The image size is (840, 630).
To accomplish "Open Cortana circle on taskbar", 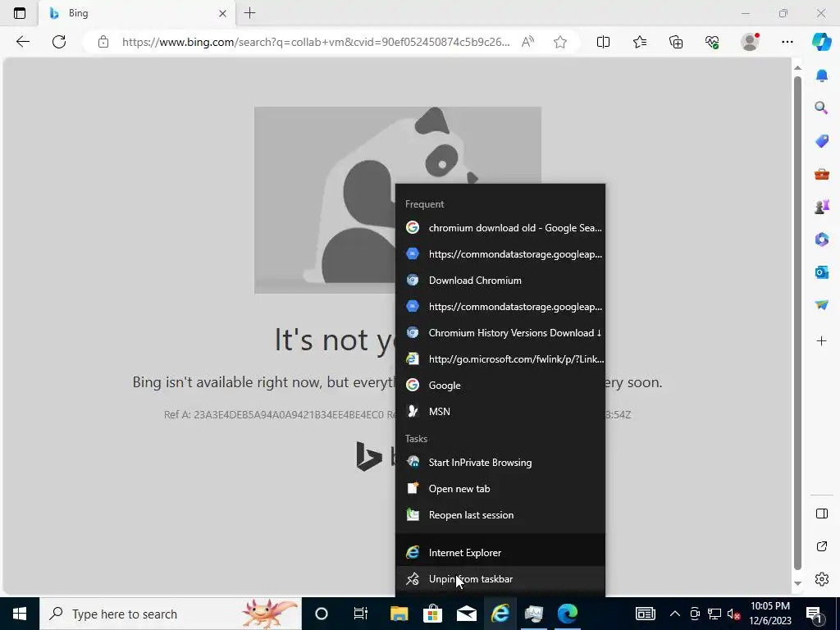I will click(322, 614).
